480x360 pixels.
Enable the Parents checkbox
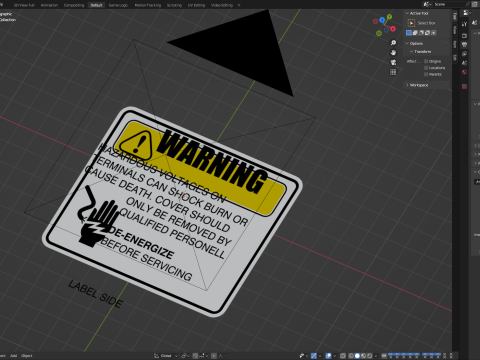tap(426, 74)
